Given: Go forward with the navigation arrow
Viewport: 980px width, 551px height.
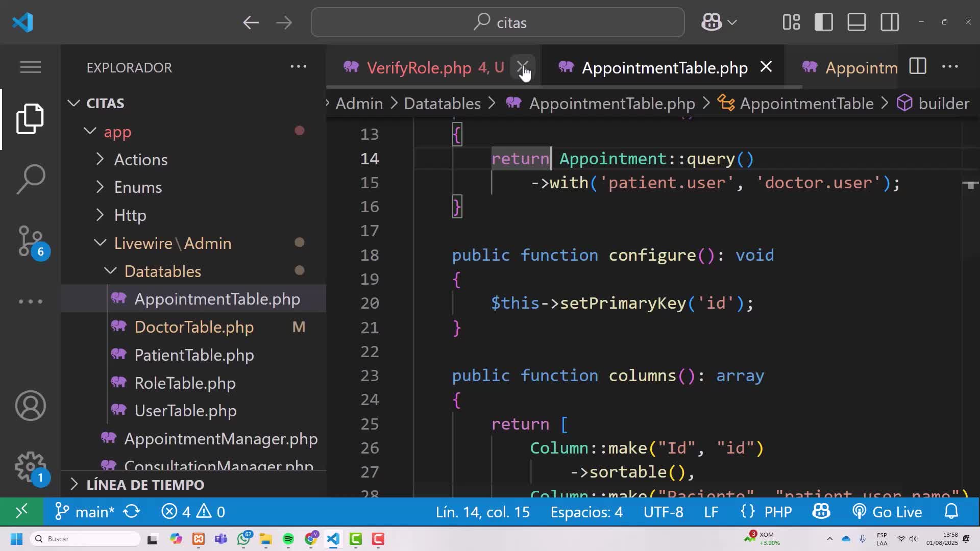Looking at the screenshot, I should coord(284,22).
